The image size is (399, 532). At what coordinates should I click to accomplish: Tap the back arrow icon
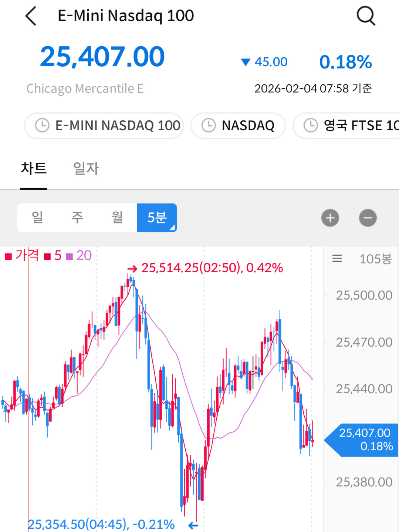31,16
